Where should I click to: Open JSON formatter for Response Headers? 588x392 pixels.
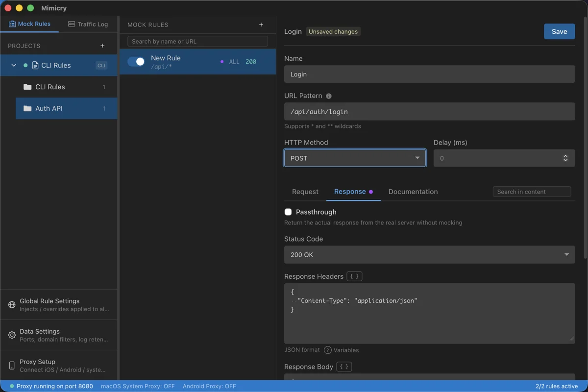(354, 276)
